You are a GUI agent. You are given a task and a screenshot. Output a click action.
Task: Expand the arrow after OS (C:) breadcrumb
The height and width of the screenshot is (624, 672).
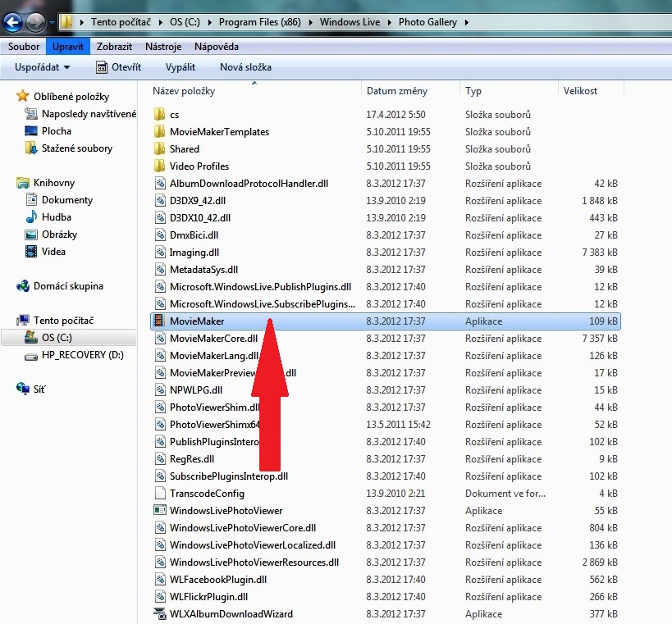(209, 22)
